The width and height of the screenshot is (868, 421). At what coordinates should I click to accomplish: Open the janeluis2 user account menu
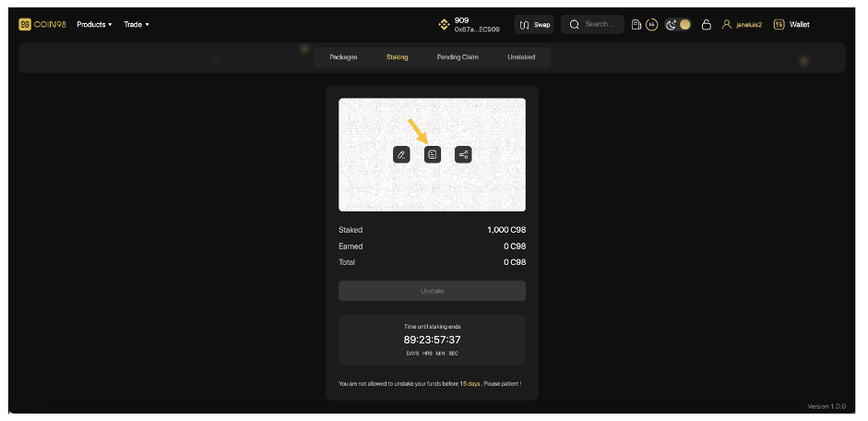tap(743, 25)
